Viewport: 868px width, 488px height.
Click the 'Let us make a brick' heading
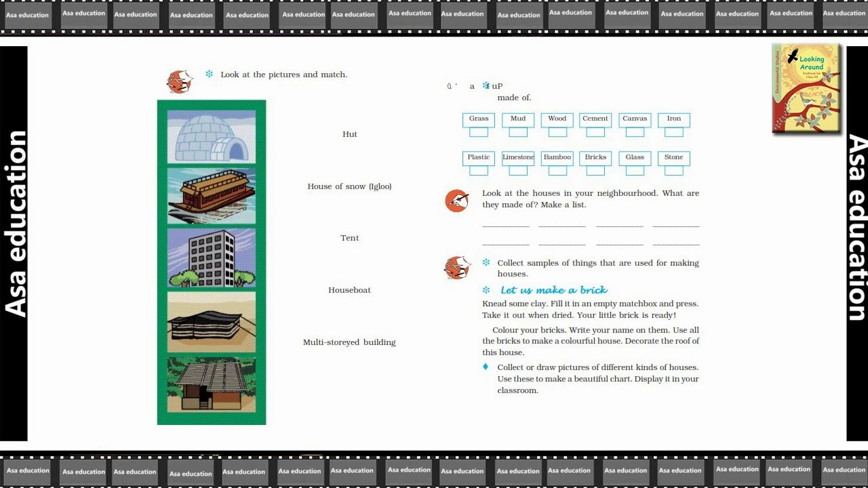553,290
